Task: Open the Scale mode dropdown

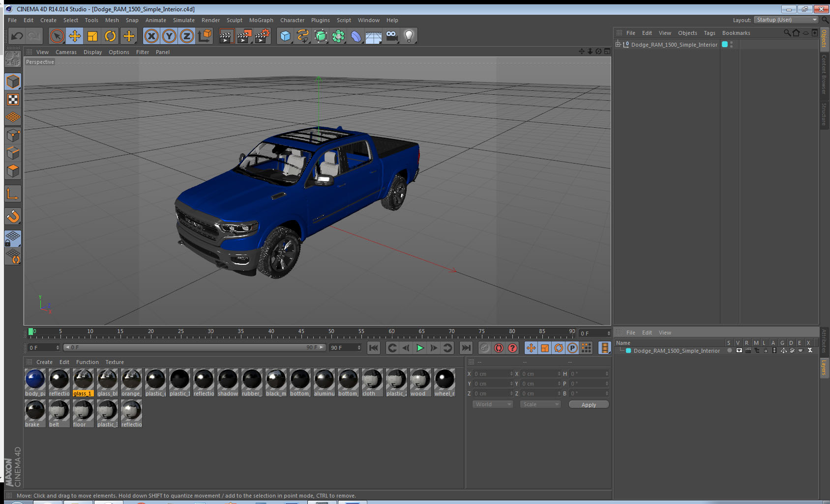Action: pos(540,404)
